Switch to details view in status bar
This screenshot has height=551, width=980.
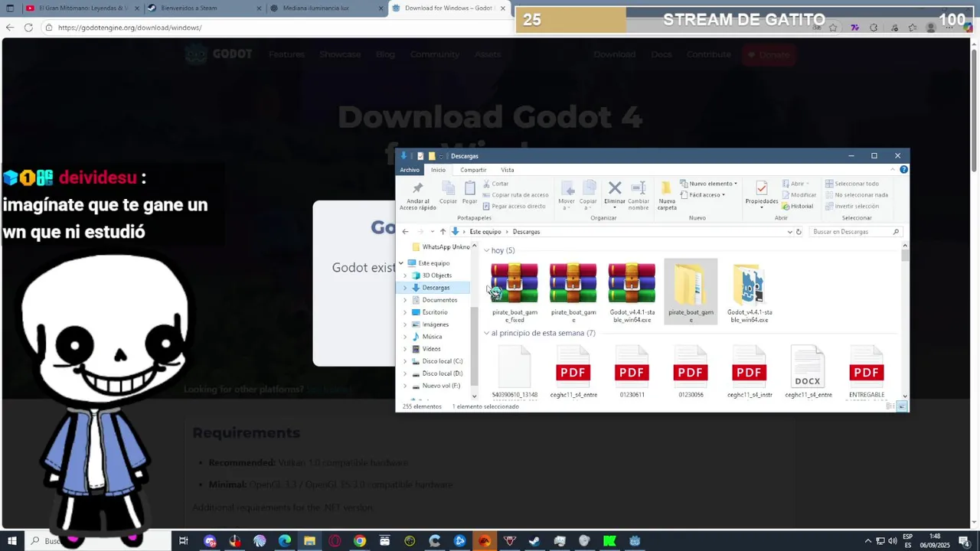(891, 406)
